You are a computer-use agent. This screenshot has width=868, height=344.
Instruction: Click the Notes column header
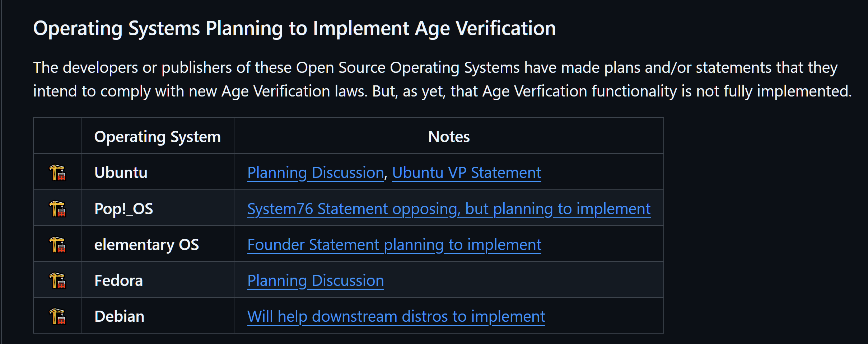coord(449,137)
